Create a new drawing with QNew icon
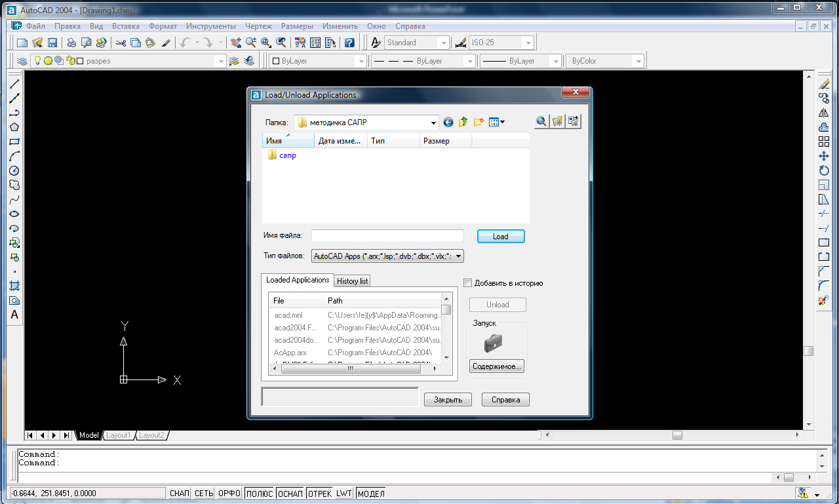839x504 pixels. click(x=22, y=43)
